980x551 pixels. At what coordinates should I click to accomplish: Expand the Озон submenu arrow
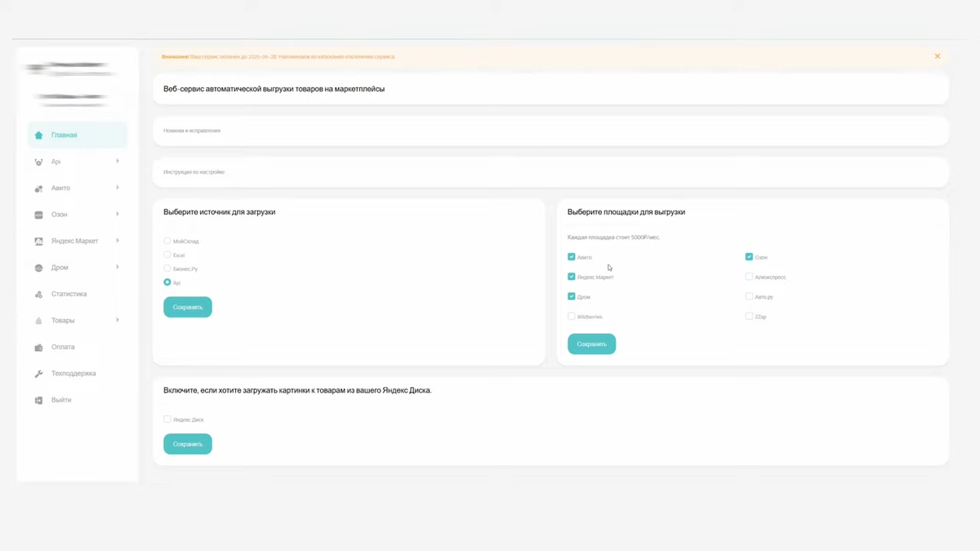pos(118,214)
